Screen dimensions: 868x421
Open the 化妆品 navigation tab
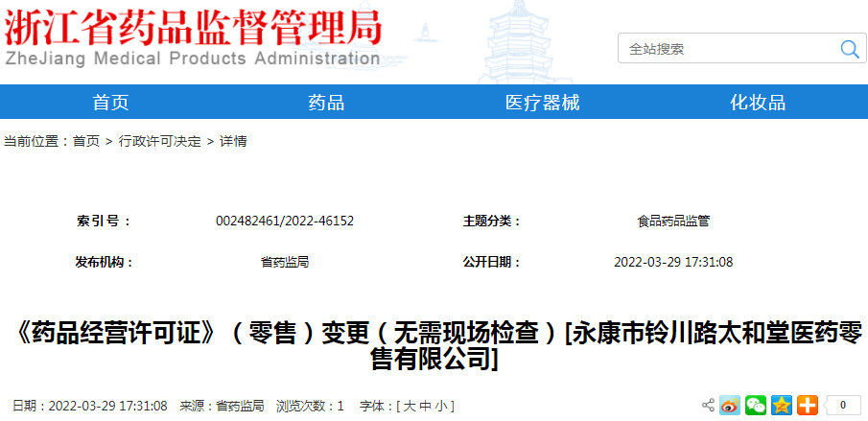pos(758,103)
